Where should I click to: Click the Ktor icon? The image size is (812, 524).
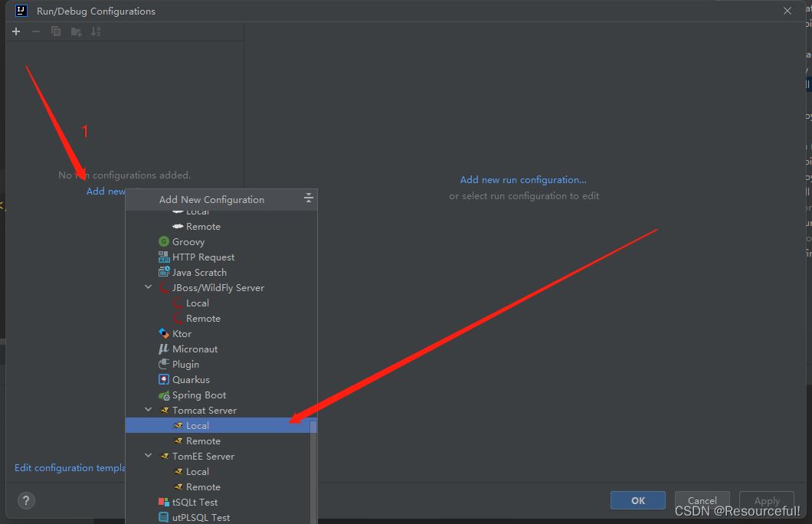pyautogui.click(x=164, y=333)
